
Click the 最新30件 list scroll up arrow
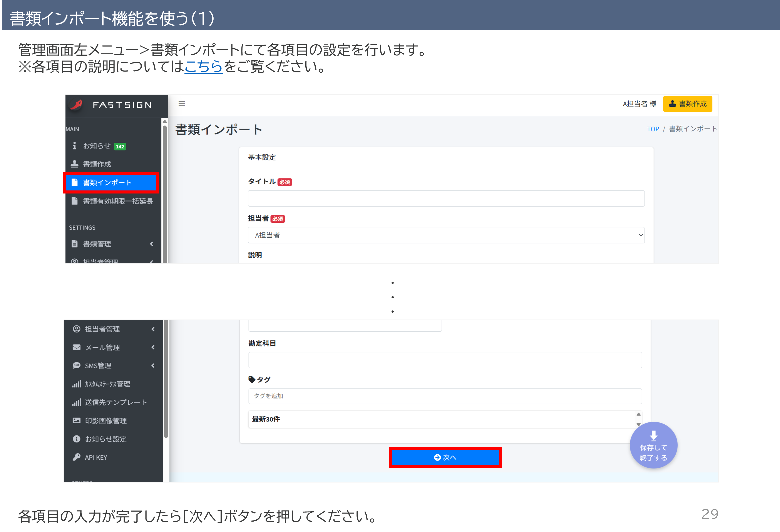(x=638, y=415)
